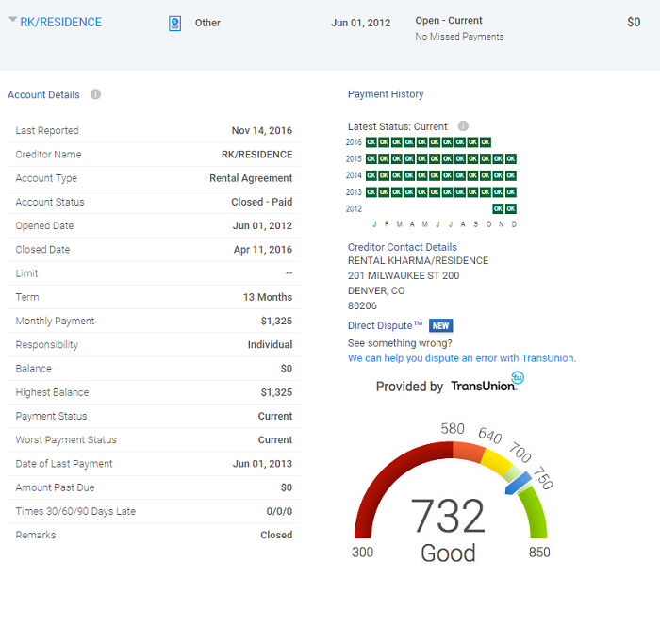Select the January 2016 OK payment box

coord(371,142)
